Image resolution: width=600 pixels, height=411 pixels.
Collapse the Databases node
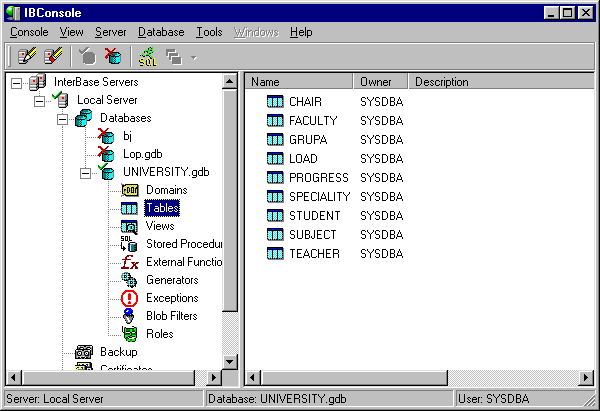[62, 119]
